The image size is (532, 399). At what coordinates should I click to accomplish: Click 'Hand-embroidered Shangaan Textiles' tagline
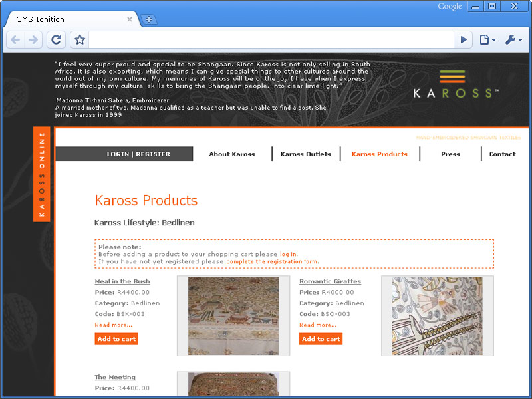click(469, 138)
